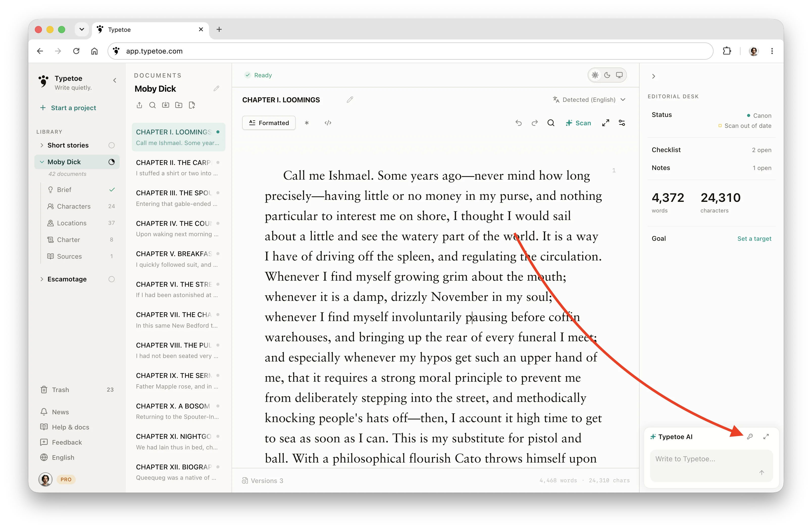Image resolution: width=812 pixels, height=530 pixels.
Task: Expand the Typetoe AI panel
Action: pyautogui.click(x=766, y=437)
